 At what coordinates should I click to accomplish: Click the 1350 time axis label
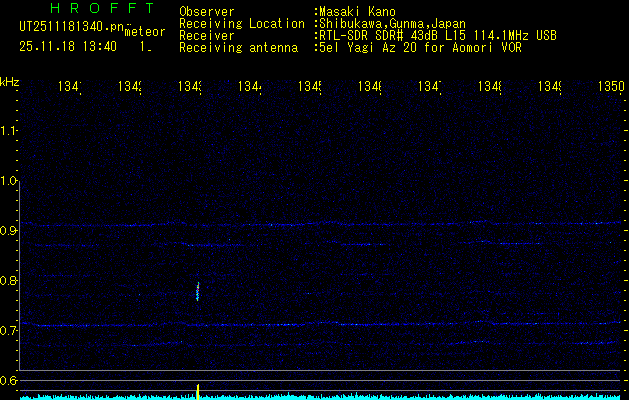click(611, 88)
